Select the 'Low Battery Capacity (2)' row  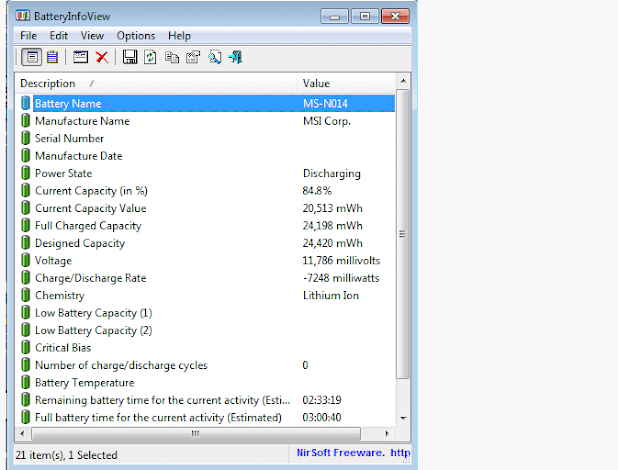click(205, 330)
